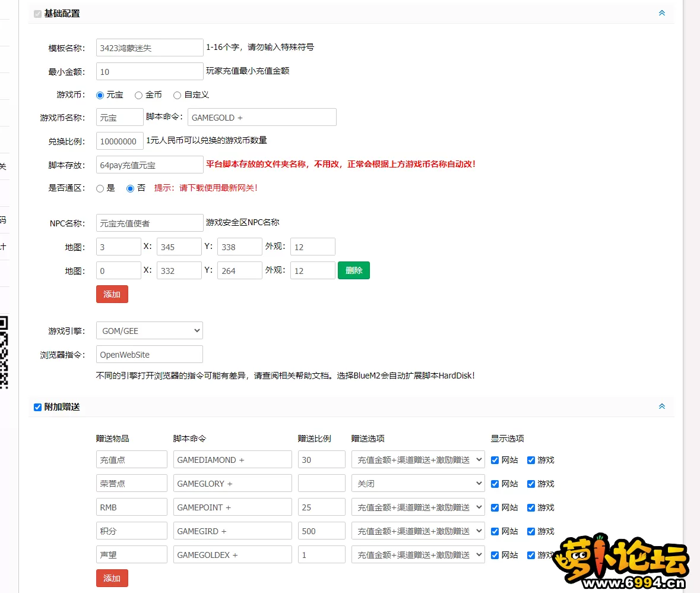The height and width of the screenshot is (593, 700).
Task: Click the 声望 gift item field
Action: click(132, 554)
